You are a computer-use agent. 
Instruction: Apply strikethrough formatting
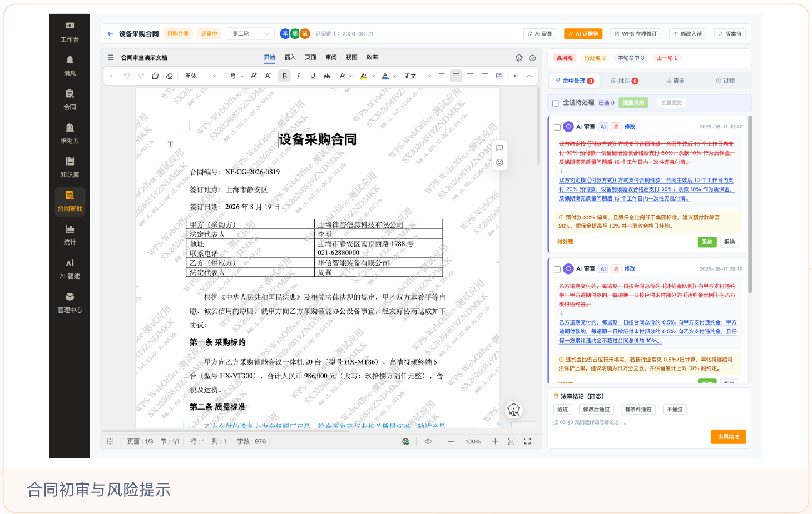click(x=327, y=76)
